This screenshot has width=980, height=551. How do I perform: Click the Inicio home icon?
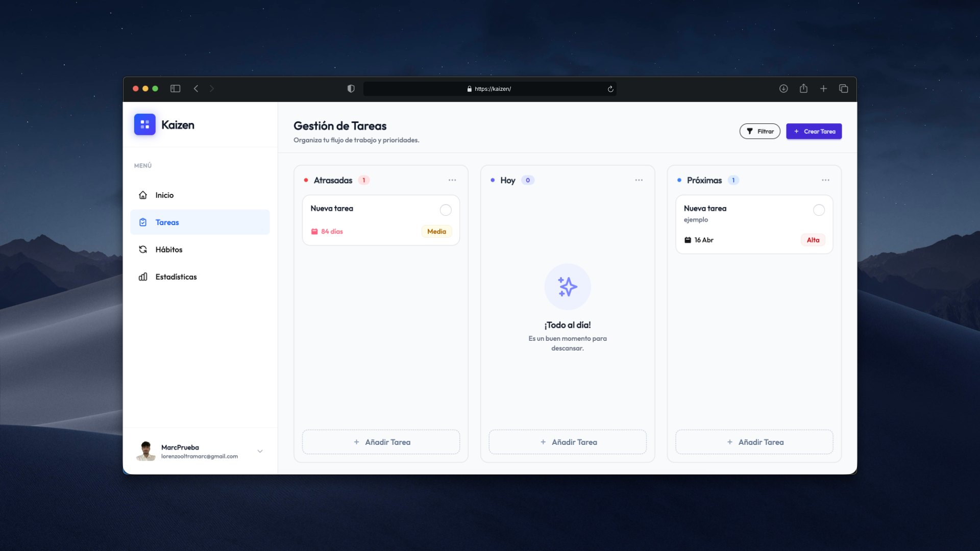click(x=143, y=195)
